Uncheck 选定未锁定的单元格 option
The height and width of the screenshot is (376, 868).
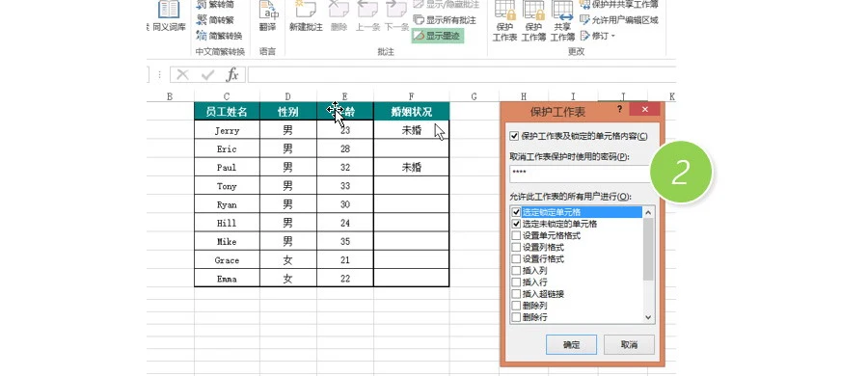(516, 224)
